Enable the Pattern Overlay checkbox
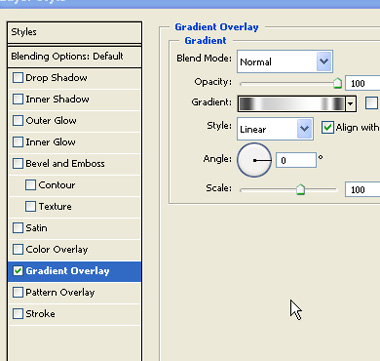The width and height of the screenshot is (380, 361). [x=18, y=292]
